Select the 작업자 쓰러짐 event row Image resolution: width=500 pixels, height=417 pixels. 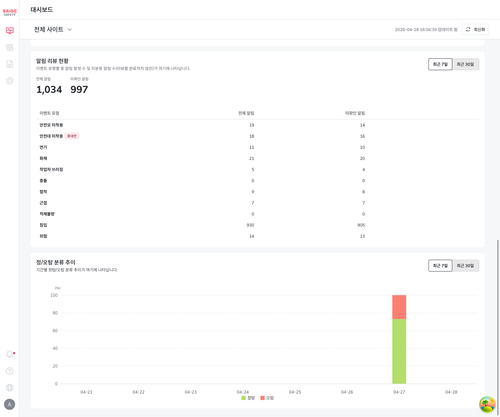coord(257,169)
